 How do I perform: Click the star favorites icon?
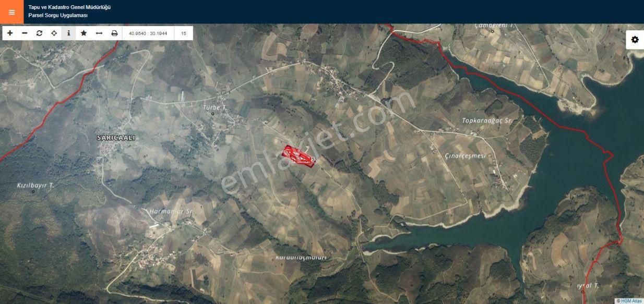point(84,33)
